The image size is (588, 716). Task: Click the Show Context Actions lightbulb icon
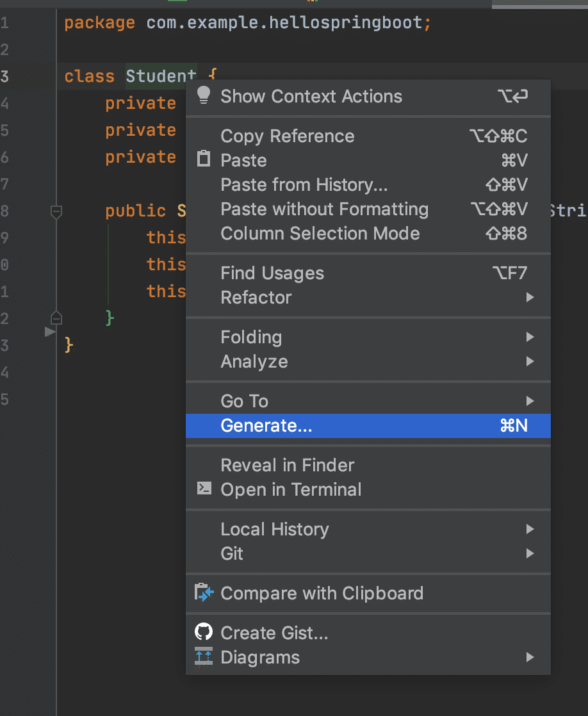pyautogui.click(x=203, y=96)
